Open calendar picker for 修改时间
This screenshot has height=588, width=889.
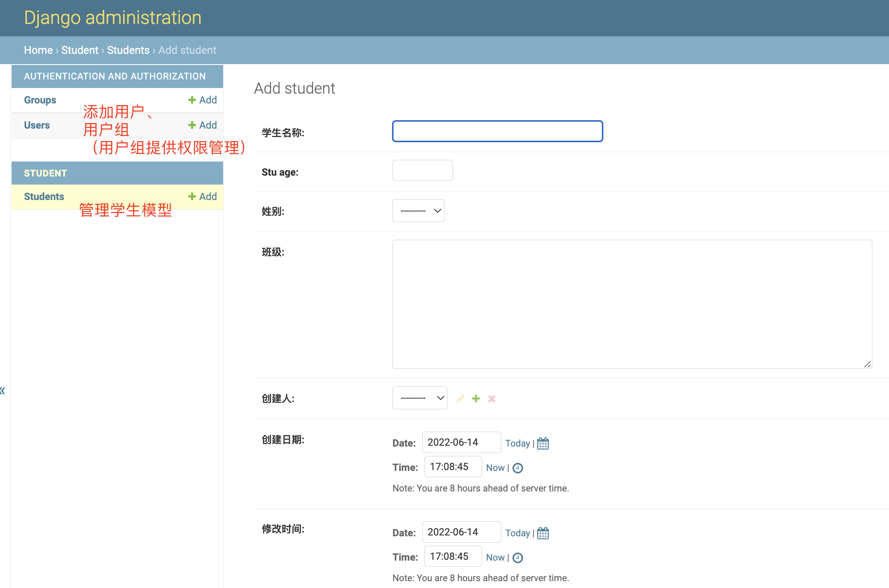pyautogui.click(x=543, y=533)
